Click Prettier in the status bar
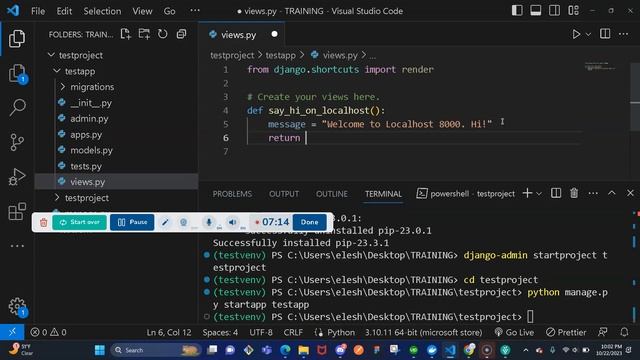 pos(566,332)
